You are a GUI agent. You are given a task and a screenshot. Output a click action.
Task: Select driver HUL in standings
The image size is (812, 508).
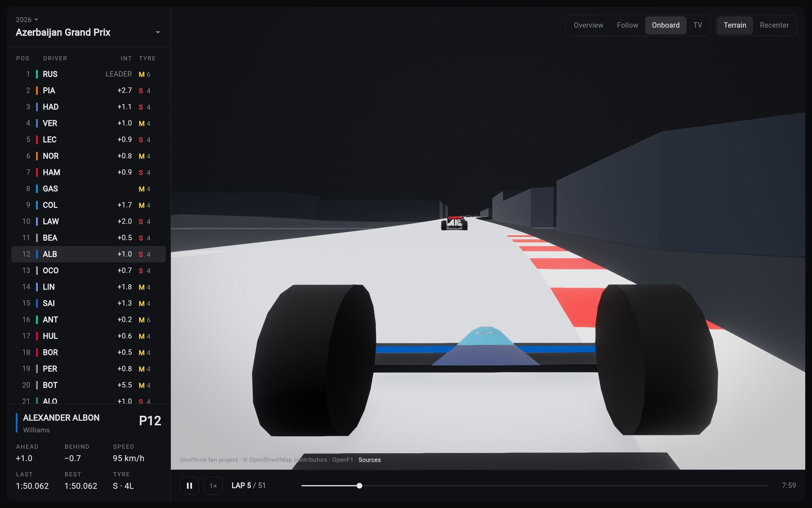[x=88, y=336]
